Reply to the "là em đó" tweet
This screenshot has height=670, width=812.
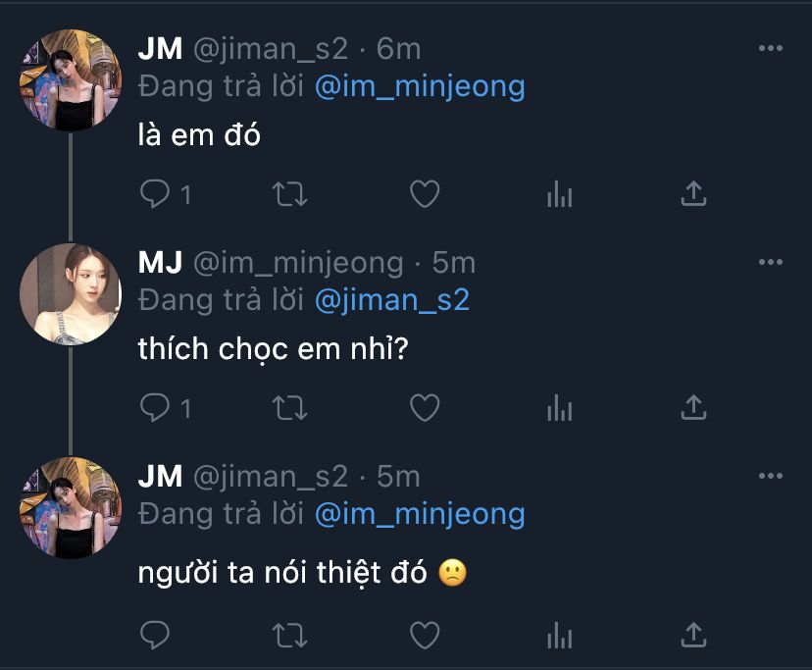(155, 194)
